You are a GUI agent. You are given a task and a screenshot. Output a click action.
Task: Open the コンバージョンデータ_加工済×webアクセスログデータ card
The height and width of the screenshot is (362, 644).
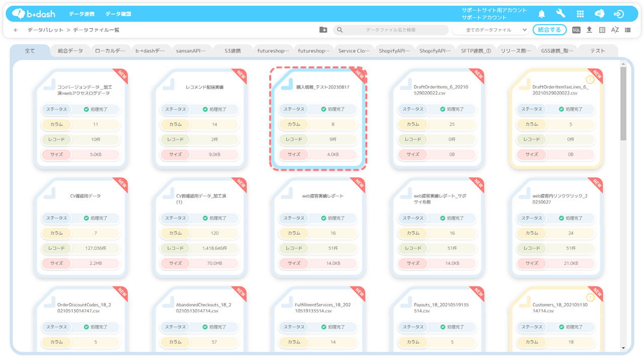pyautogui.click(x=81, y=118)
